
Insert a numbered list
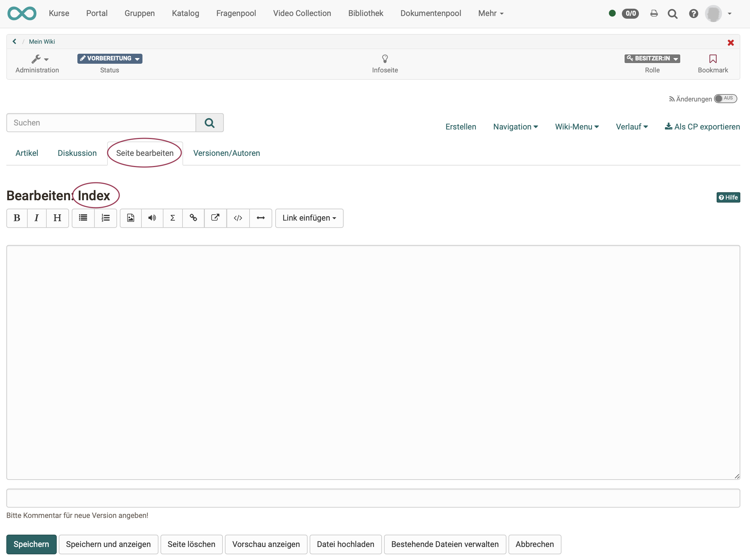[x=105, y=218]
